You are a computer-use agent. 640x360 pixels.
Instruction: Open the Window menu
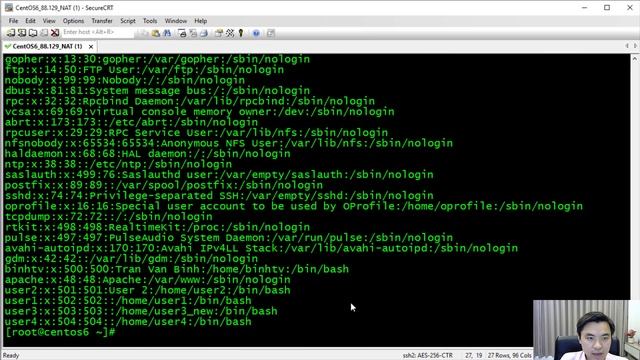tap(176, 21)
